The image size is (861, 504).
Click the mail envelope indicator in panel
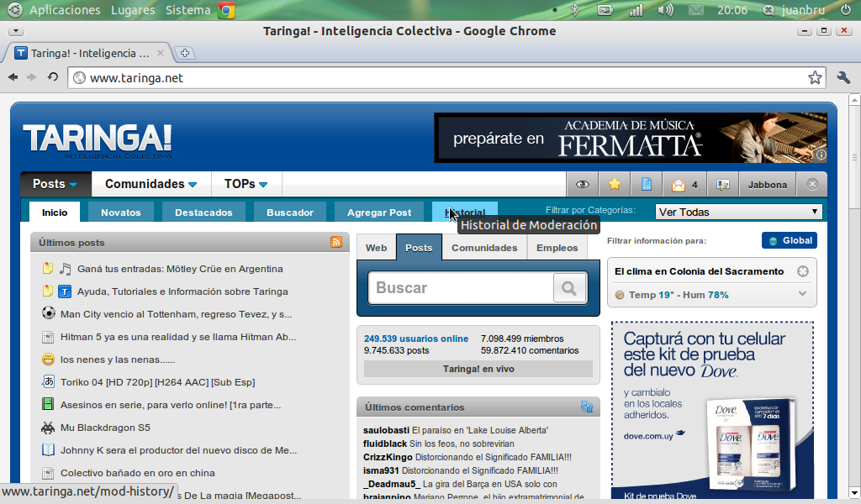coord(695,10)
